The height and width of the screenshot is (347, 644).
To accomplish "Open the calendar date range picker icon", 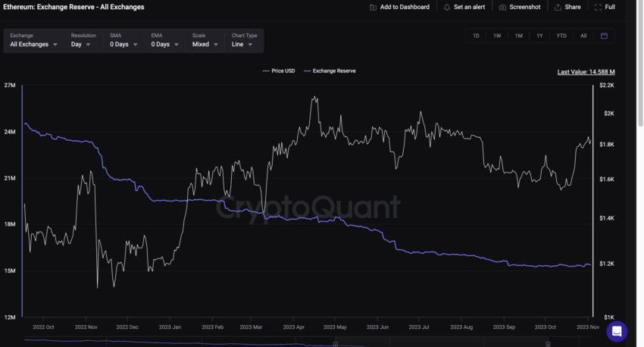I will point(604,36).
